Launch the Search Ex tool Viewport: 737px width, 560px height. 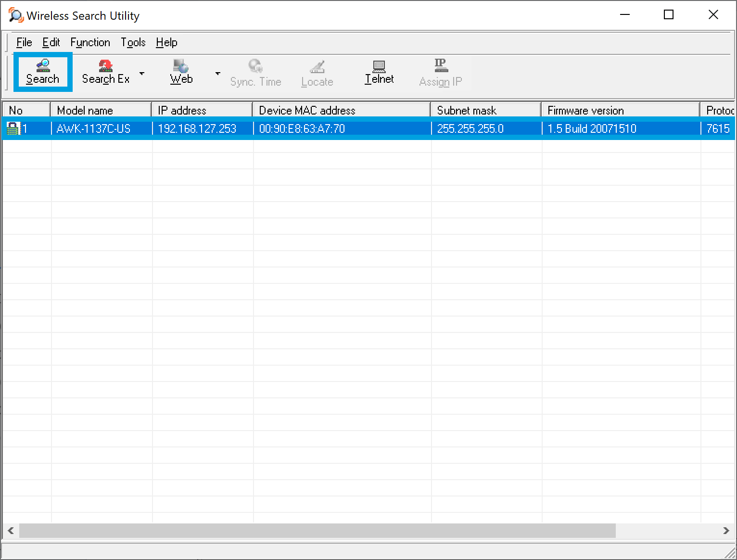click(106, 72)
